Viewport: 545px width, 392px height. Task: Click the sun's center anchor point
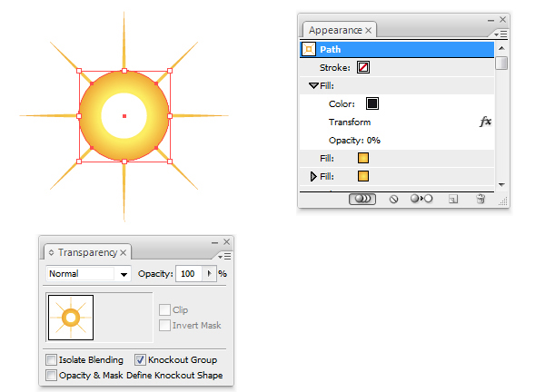pyautogui.click(x=124, y=116)
